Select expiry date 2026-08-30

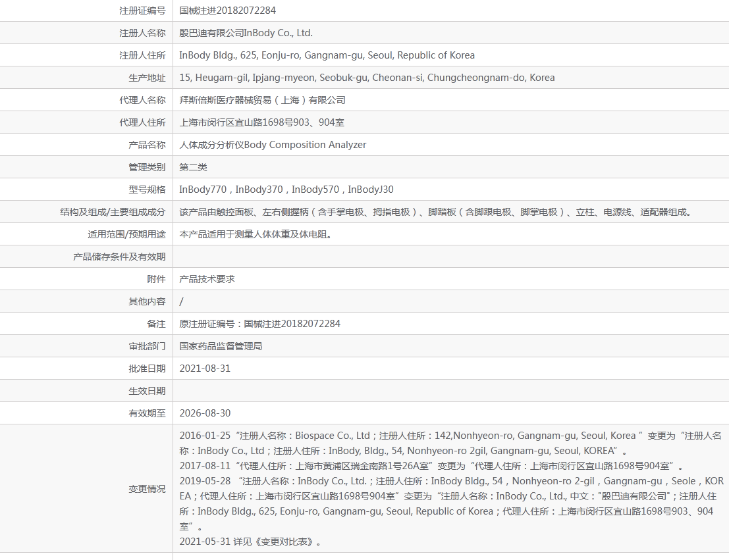click(x=205, y=413)
